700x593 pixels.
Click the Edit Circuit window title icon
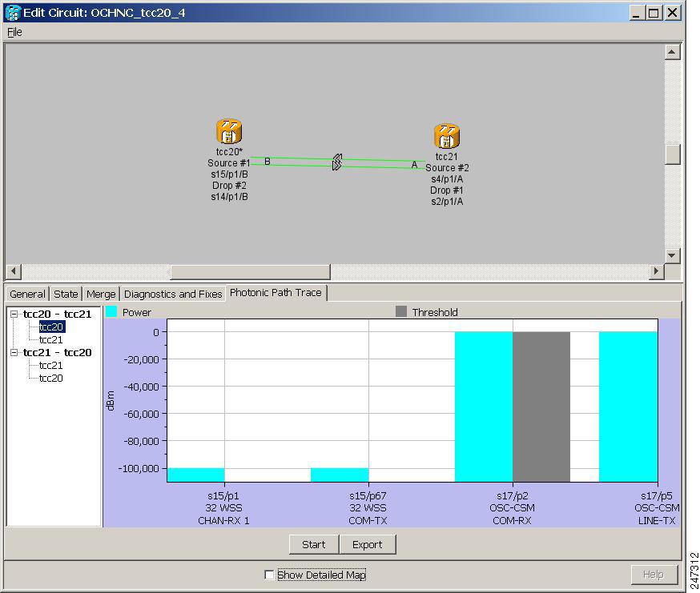pyautogui.click(x=13, y=13)
